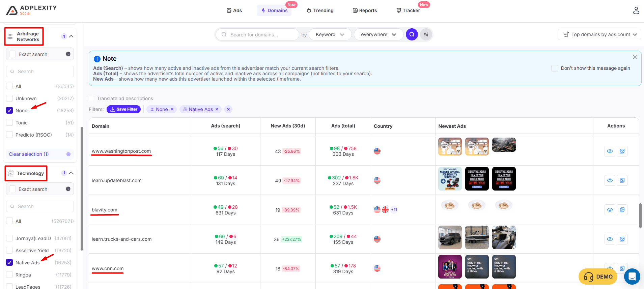Open the everywhere scope dropdown

pos(379,34)
